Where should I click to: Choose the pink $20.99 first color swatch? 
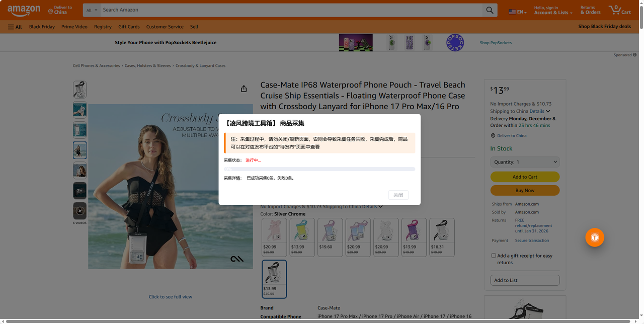point(274,237)
